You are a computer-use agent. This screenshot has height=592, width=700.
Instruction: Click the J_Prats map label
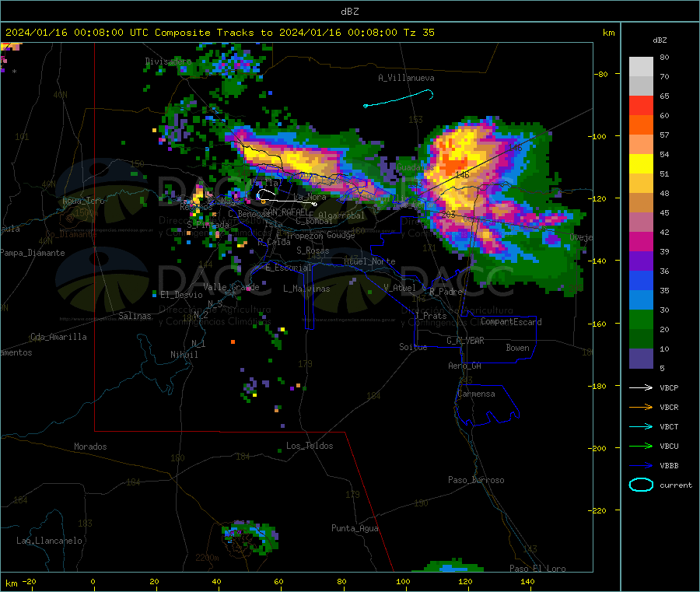[430, 316]
